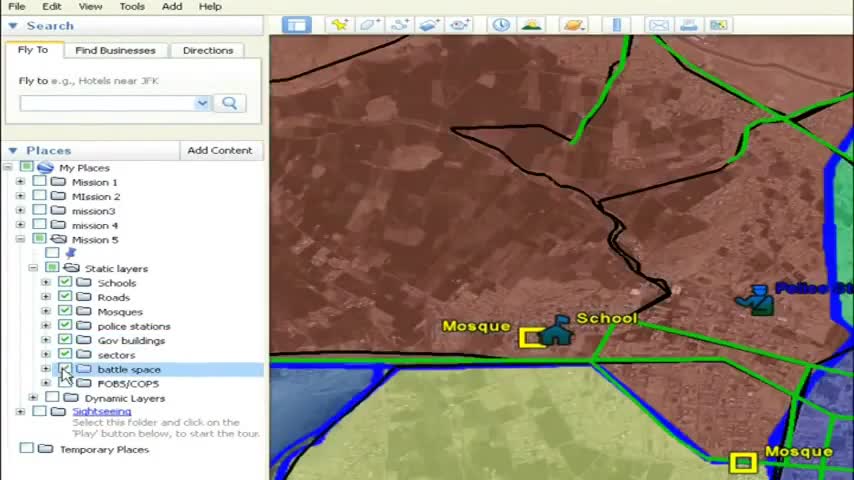This screenshot has width=854, height=480.
Task: Add a polygon from the toolbar
Action: (x=370, y=25)
